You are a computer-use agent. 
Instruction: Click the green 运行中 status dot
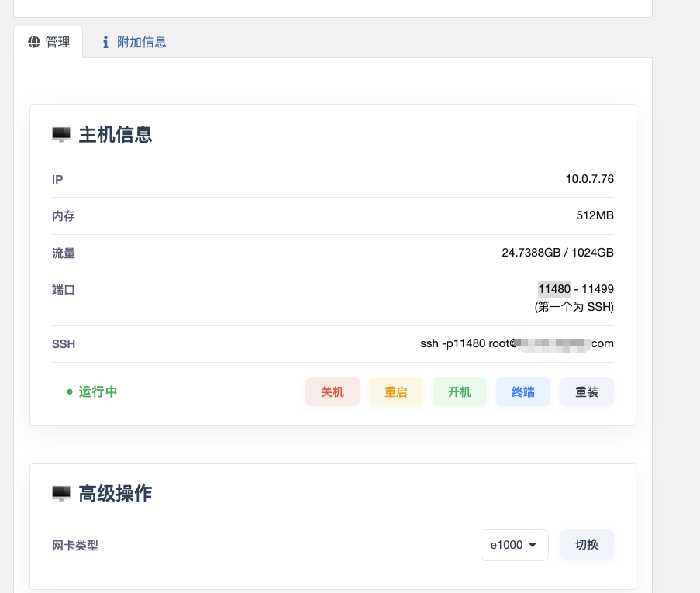coord(70,392)
